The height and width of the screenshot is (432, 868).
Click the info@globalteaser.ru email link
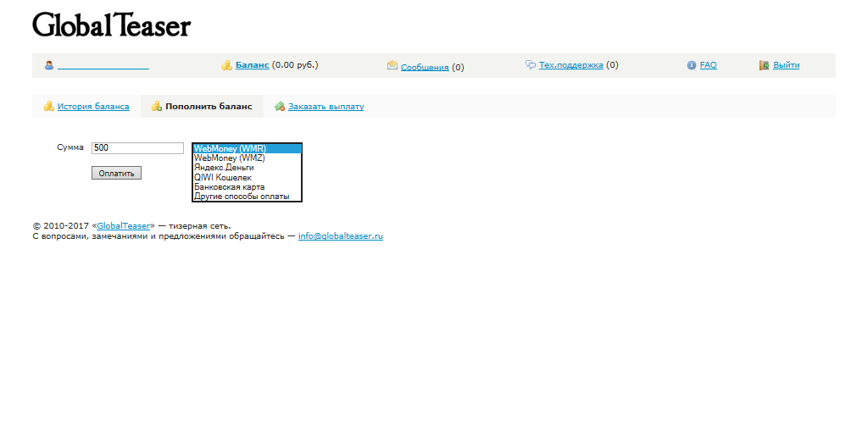[x=341, y=236]
